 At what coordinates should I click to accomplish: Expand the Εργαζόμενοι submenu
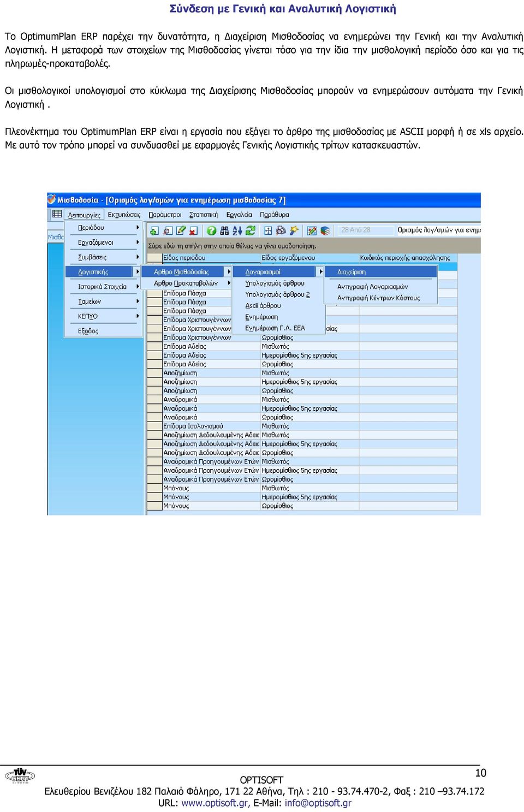pyautogui.click(x=103, y=242)
